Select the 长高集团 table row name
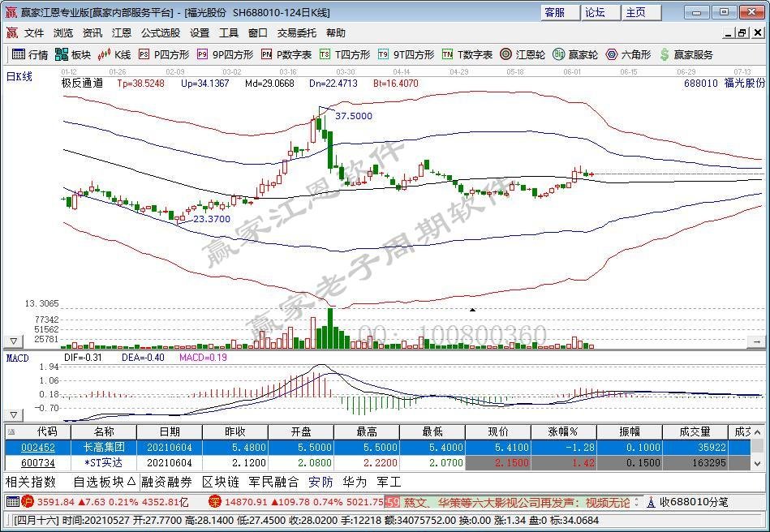 (104, 447)
